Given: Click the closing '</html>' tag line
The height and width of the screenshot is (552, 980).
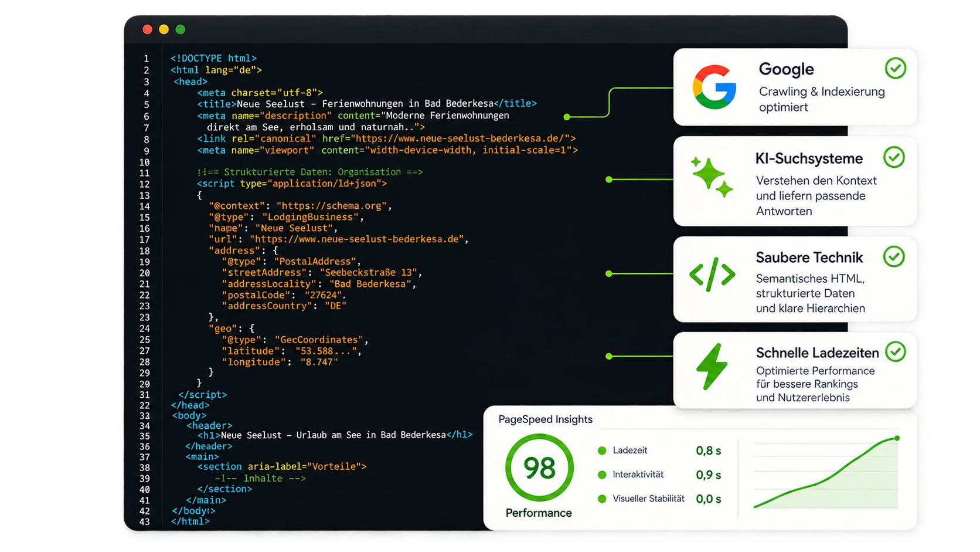Looking at the screenshot, I should pyautogui.click(x=190, y=521).
